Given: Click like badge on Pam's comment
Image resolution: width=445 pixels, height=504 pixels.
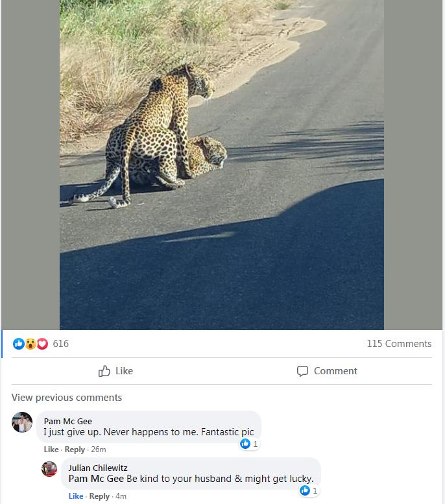Looking at the screenshot, I should [249, 444].
